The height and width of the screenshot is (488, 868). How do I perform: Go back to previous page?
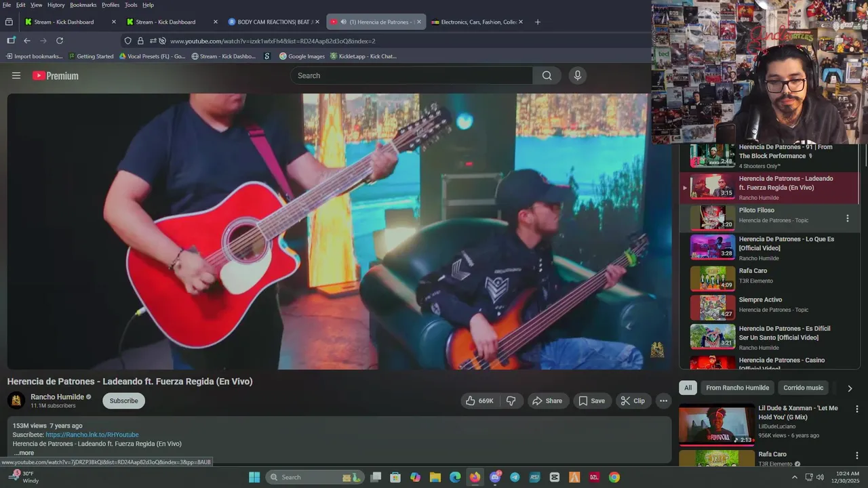coord(27,41)
